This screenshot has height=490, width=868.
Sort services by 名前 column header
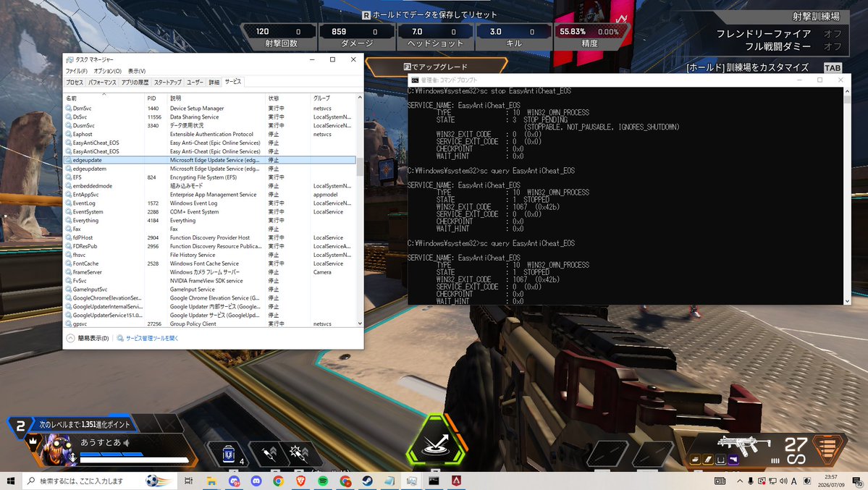(104, 98)
